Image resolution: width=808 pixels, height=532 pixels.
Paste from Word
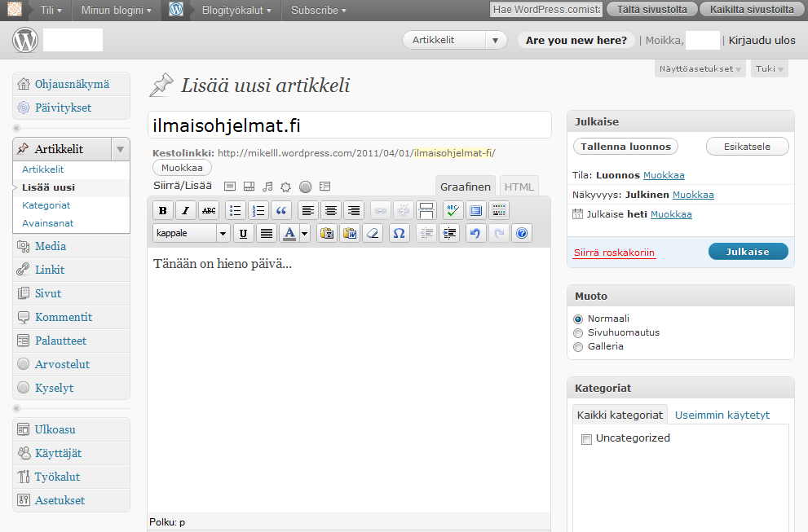350,233
